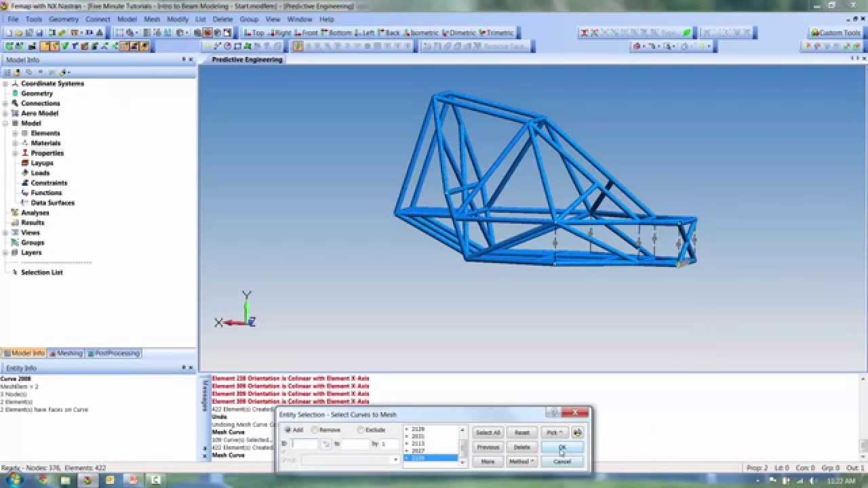Open the Pick dropdown button

coord(554,432)
